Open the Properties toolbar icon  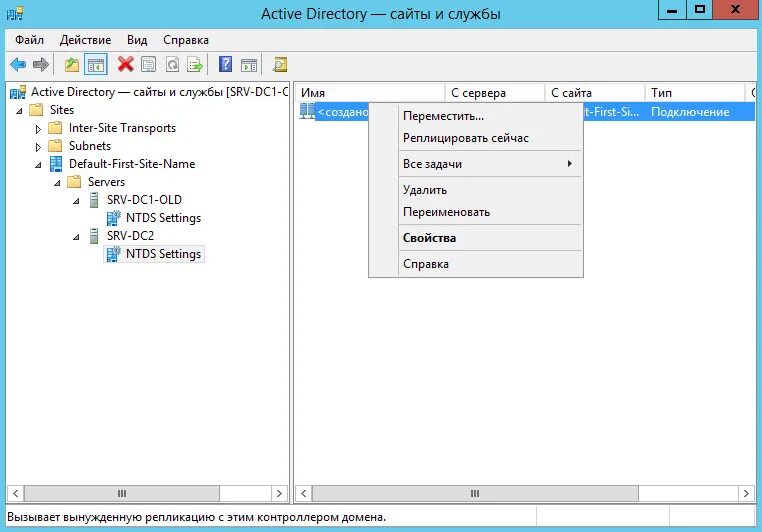pyautogui.click(x=149, y=64)
